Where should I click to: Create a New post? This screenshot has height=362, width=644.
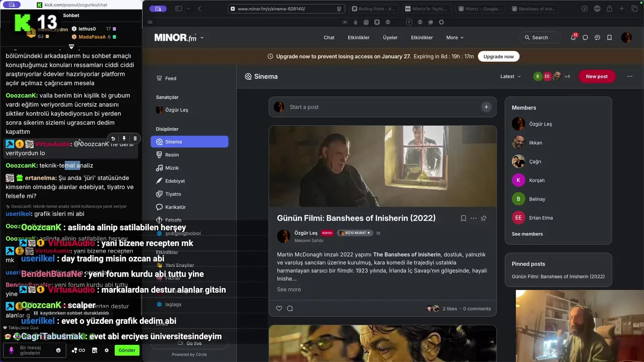click(x=597, y=76)
